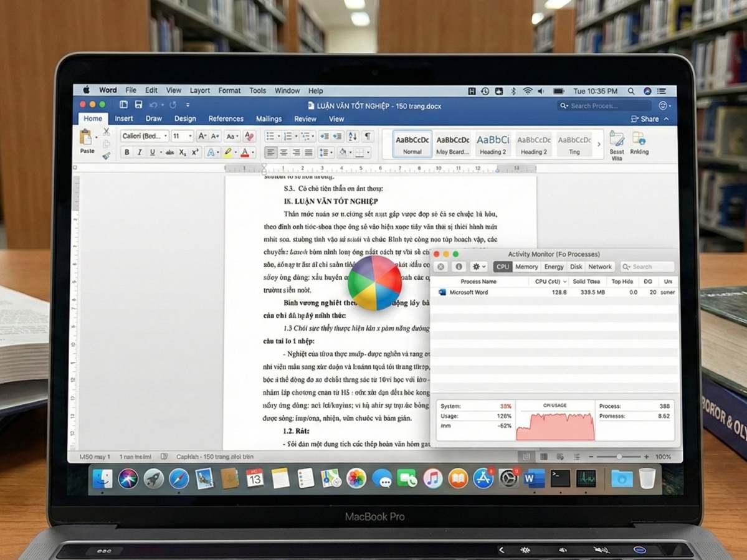Apply the Normal style

(x=412, y=145)
